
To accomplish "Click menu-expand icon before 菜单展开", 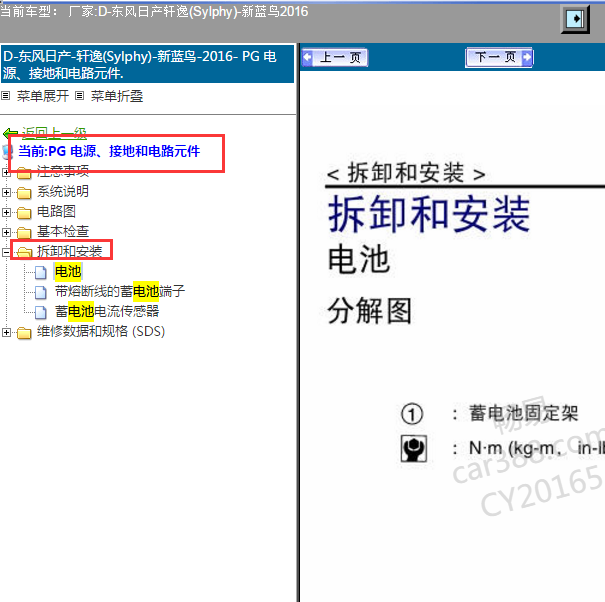I will [5, 96].
